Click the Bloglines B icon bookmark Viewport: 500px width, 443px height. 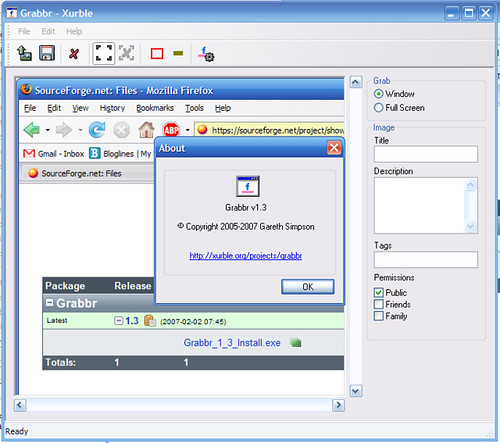tap(95, 153)
